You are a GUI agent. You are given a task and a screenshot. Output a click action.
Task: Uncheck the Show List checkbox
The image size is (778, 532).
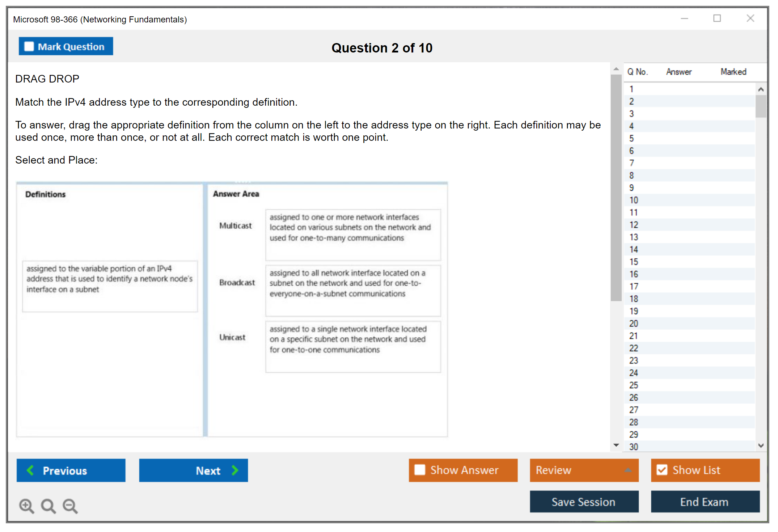[662, 470]
